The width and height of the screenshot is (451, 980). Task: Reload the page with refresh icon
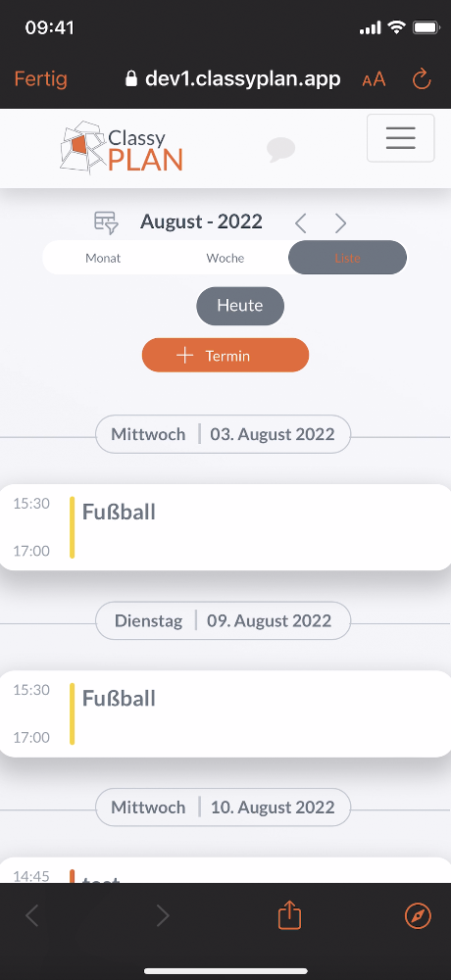[422, 78]
